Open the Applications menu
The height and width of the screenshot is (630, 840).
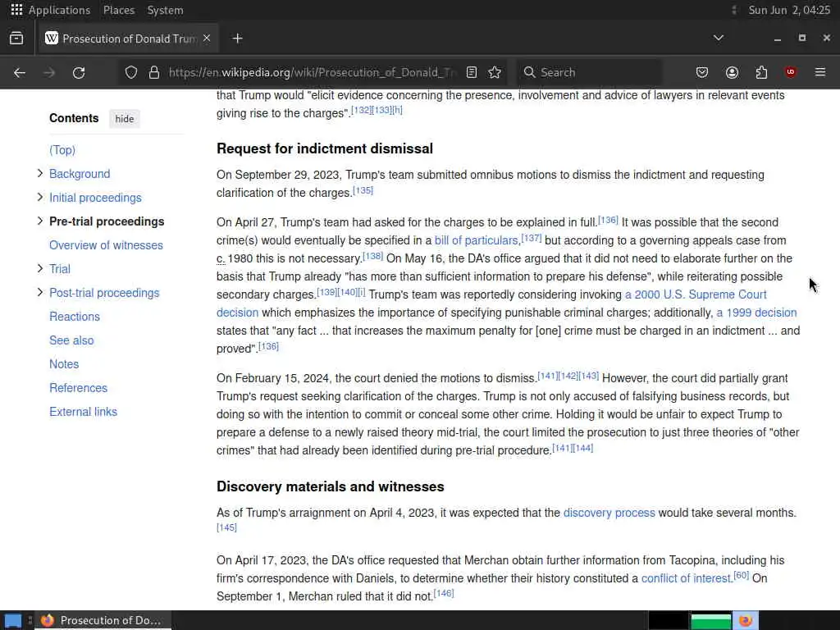[59, 10]
